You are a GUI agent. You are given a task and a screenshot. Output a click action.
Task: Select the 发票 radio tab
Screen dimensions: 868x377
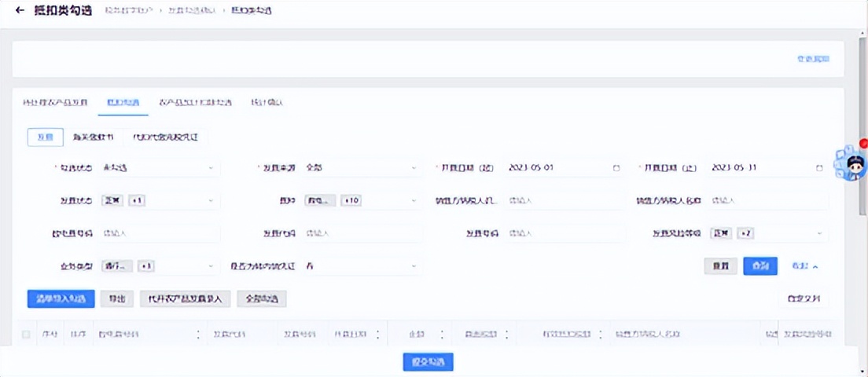point(45,137)
